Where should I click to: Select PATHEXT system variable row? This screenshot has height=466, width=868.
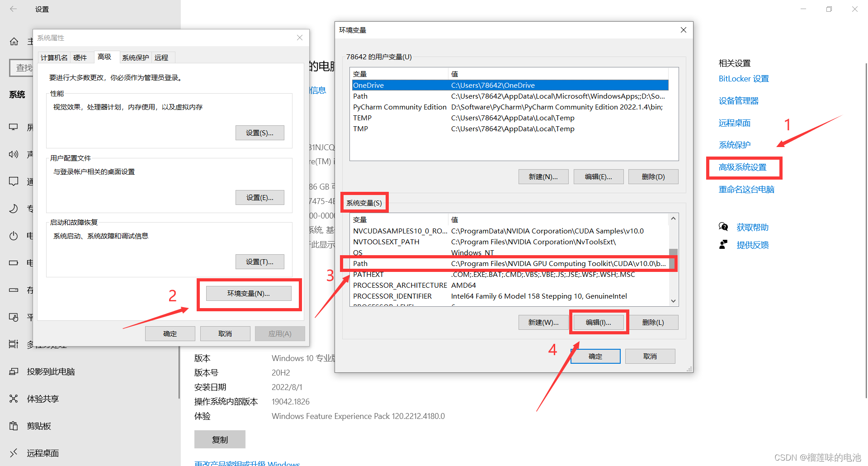[x=510, y=274]
